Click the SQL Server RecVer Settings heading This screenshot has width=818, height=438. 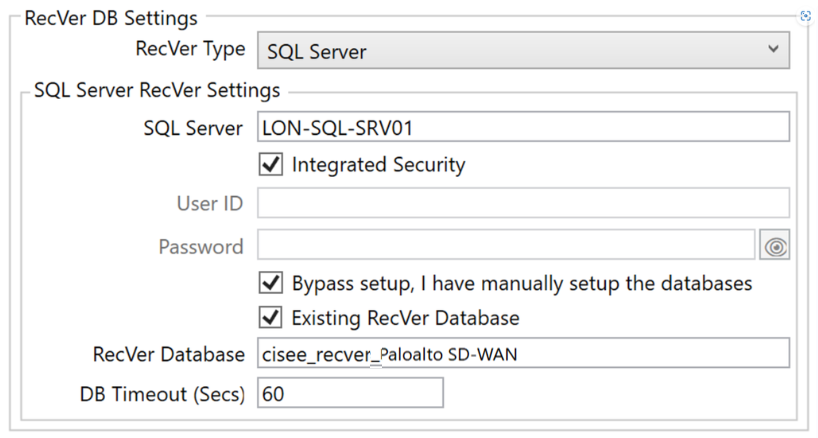point(157,90)
